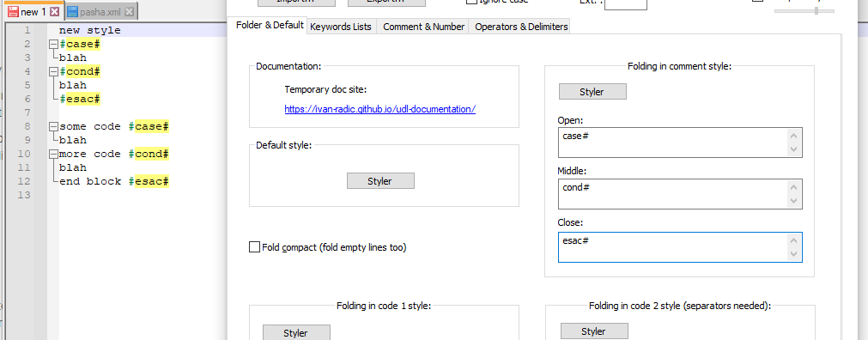Click 'some code' text on line 8
This screenshot has width=868, height=340.
pyautogui.click(x=89, y=126)
